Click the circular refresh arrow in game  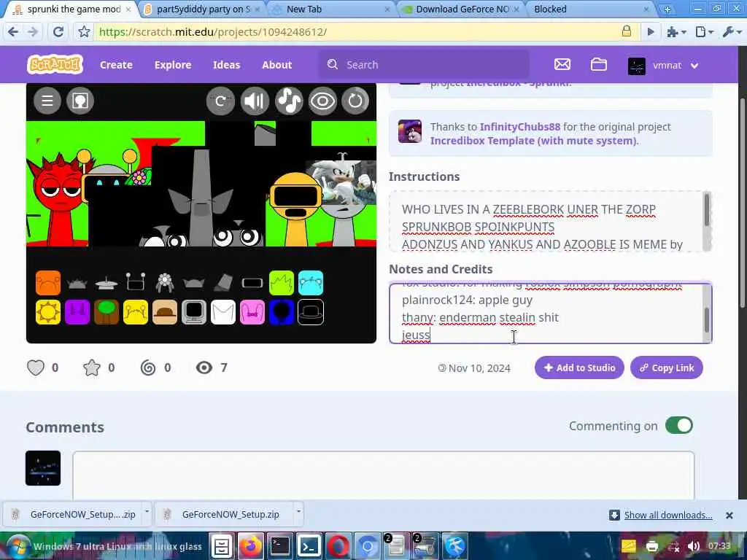(x=355, y=101)
